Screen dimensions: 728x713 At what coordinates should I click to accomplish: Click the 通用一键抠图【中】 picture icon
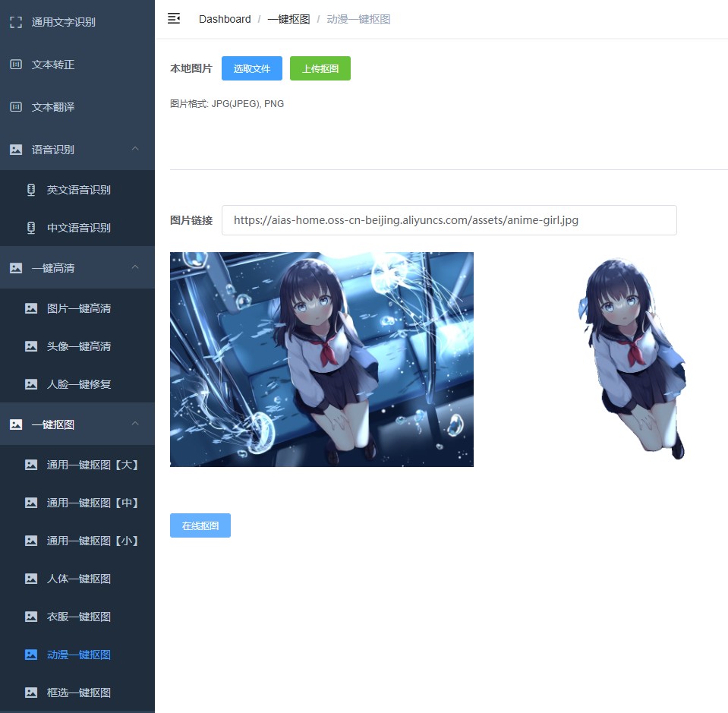(31, 503)
